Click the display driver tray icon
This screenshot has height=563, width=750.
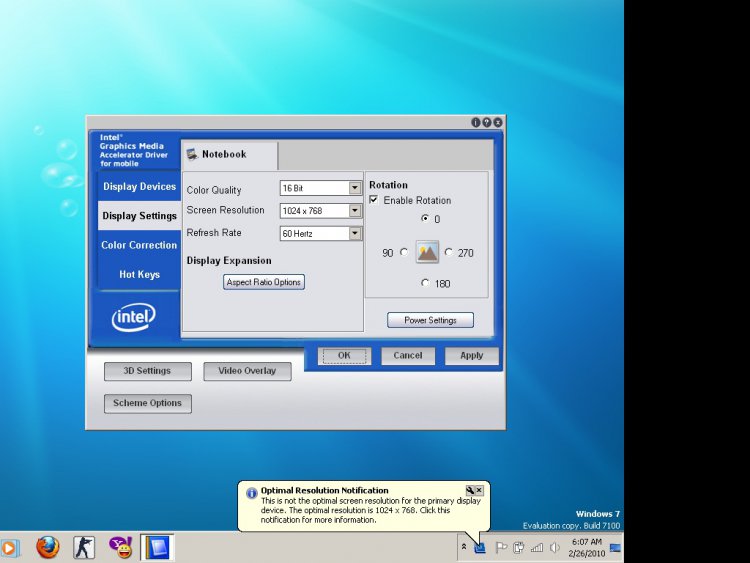click(x=480, y=548)
